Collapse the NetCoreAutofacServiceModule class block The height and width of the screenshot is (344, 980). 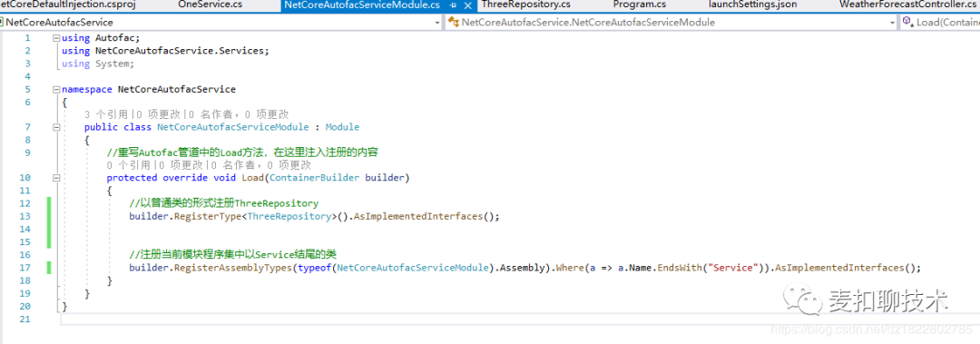[x=57, y=127]
